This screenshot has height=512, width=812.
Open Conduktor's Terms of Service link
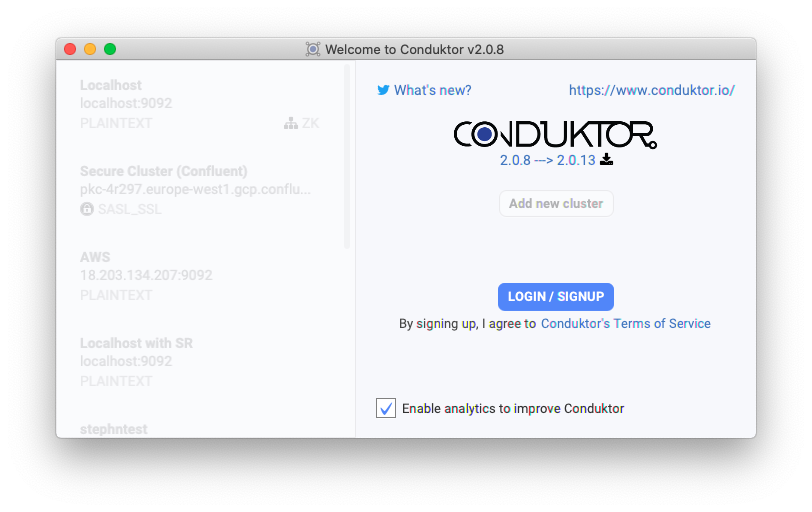click(x=626, y=324)
